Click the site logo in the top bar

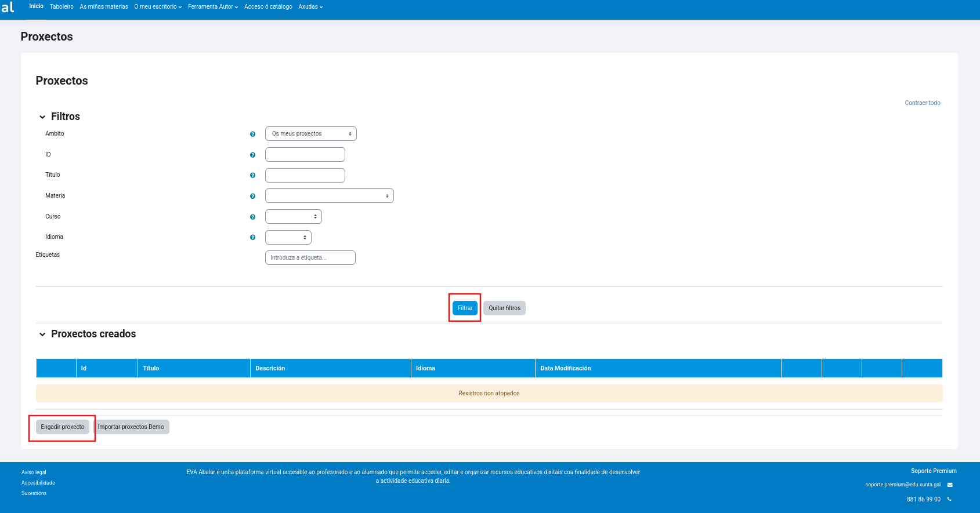[8, 8]
